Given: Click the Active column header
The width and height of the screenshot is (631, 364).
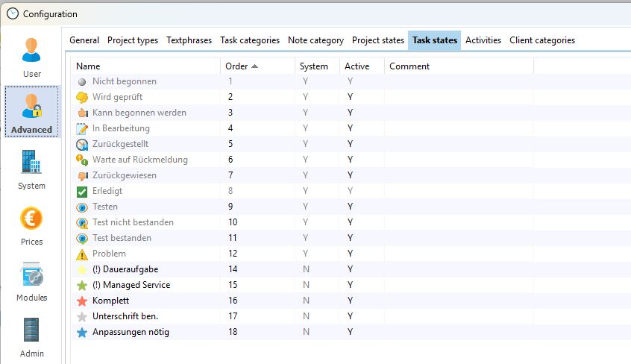Looking at the screenshot, I should [x=357, y=66].
